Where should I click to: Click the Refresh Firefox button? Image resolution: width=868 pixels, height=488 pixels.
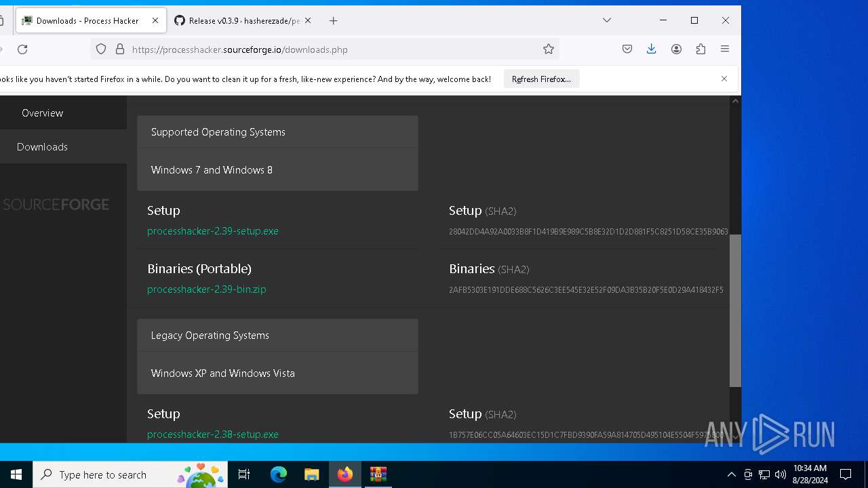pyautogui.click(x=541, y=79)
